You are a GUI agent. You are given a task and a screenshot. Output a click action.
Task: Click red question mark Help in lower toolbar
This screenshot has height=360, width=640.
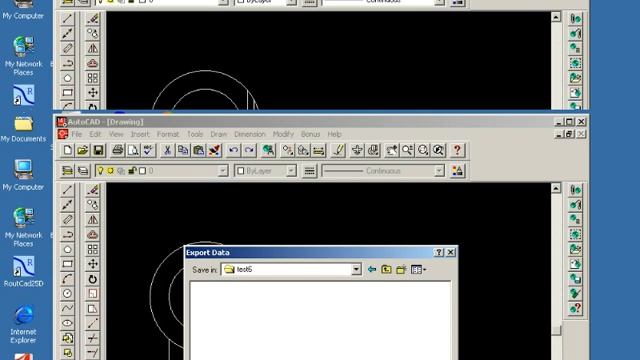pyautogui.click(x=457, y=150)
